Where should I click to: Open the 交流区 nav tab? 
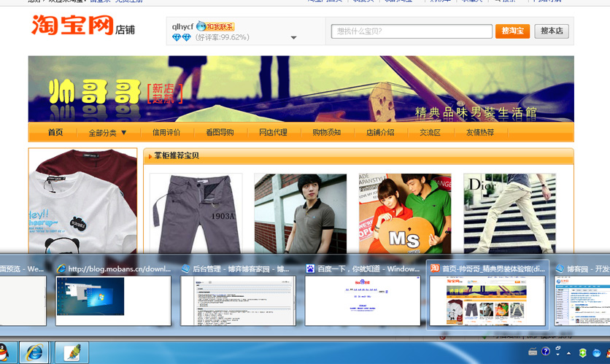tap(430, 132)
